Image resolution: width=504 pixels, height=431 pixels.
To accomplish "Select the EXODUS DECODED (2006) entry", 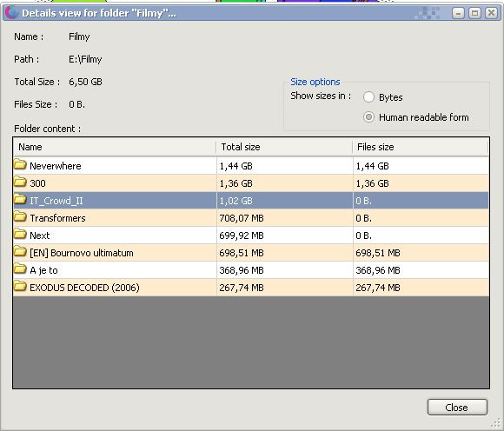I will (x=84, y=288).
